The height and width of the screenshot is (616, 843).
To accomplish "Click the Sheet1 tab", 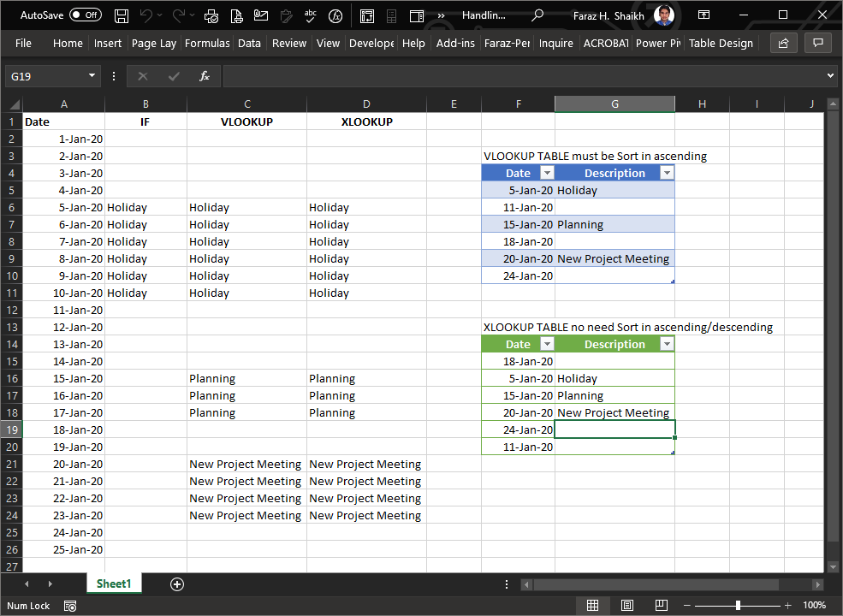I will click(x=114, y=583).
